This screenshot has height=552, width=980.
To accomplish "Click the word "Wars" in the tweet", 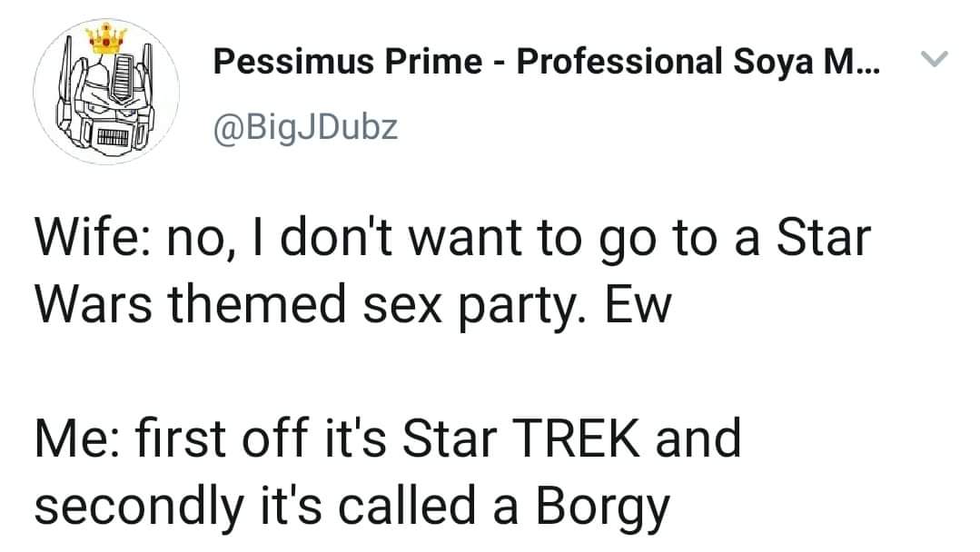I will 95,307.
